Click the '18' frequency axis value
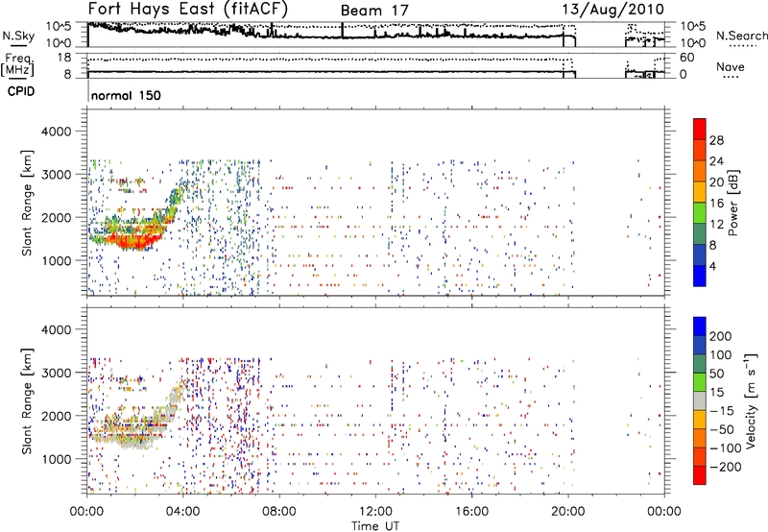The height and width of the screenshot is (532, 768). coord(63,58)
